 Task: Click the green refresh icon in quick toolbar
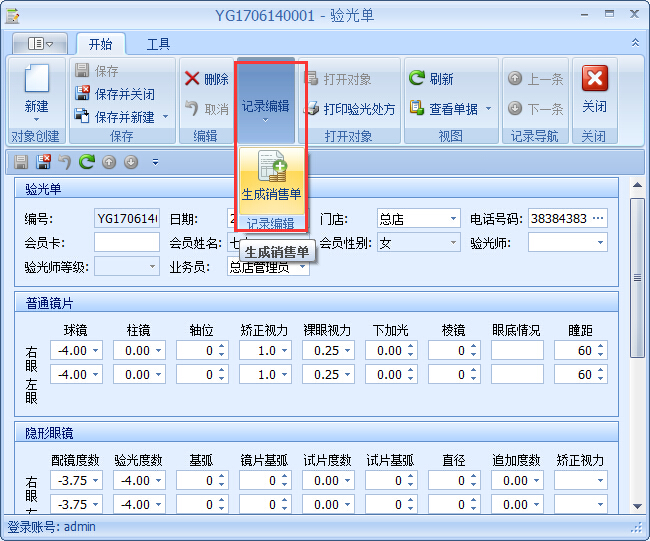(87, 161)
